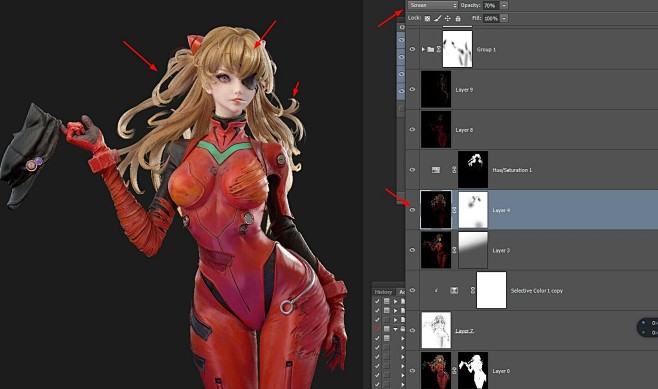Viewport: 658px width, 389px height.
Task: Select the 'Group 1' layer name
Action: (x=486, y=50)
